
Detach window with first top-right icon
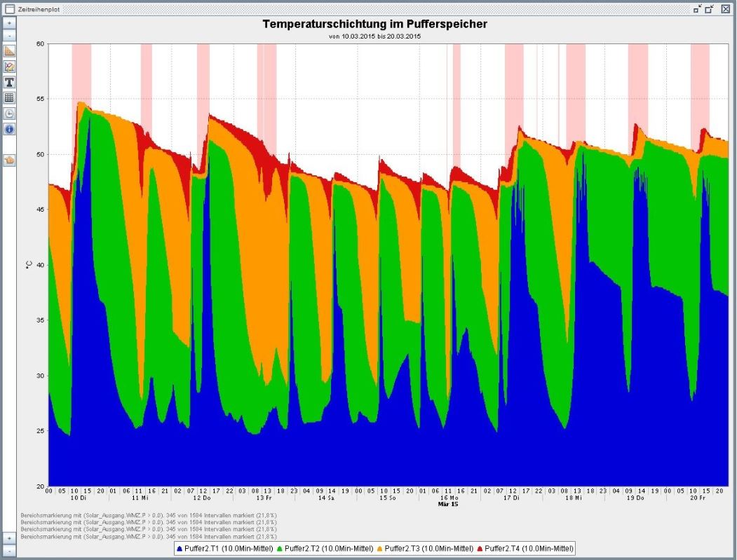(698, 9)
